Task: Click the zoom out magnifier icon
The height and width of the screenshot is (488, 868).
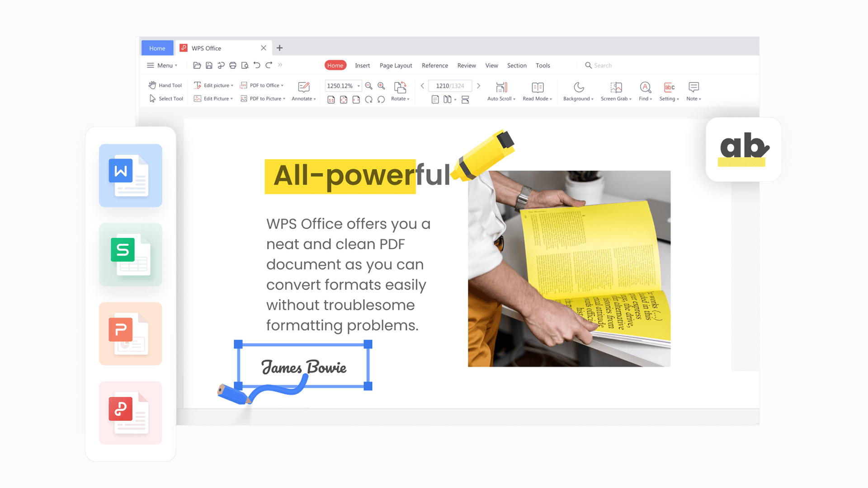Action: [368, 86]
